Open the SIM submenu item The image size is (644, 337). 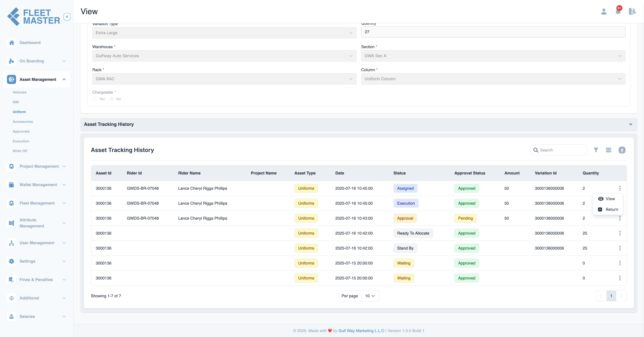point(16,102)
